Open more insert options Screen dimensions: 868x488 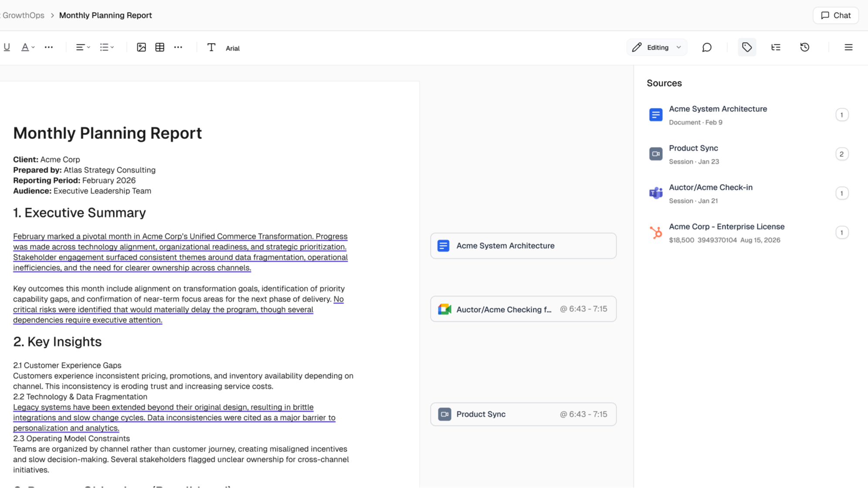(178, 47)
